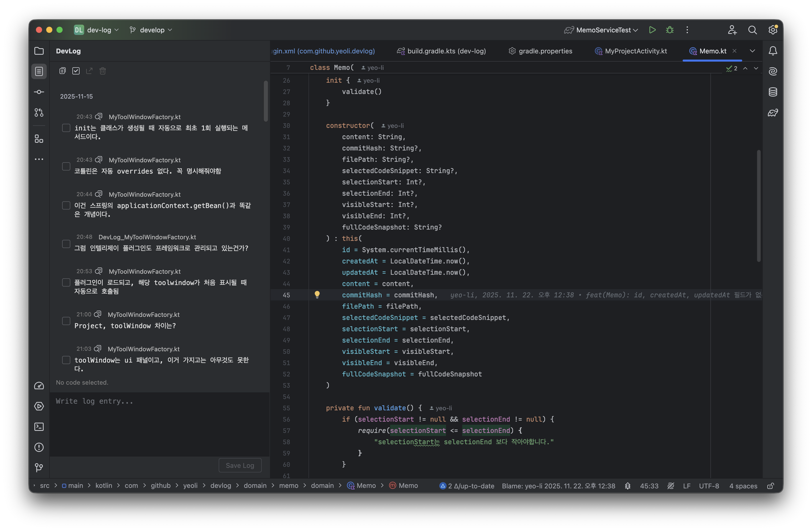The width and height of the screenshot is (812, 531).
Task: Click the Write log entry text field
Action: (x=160, y=423)
